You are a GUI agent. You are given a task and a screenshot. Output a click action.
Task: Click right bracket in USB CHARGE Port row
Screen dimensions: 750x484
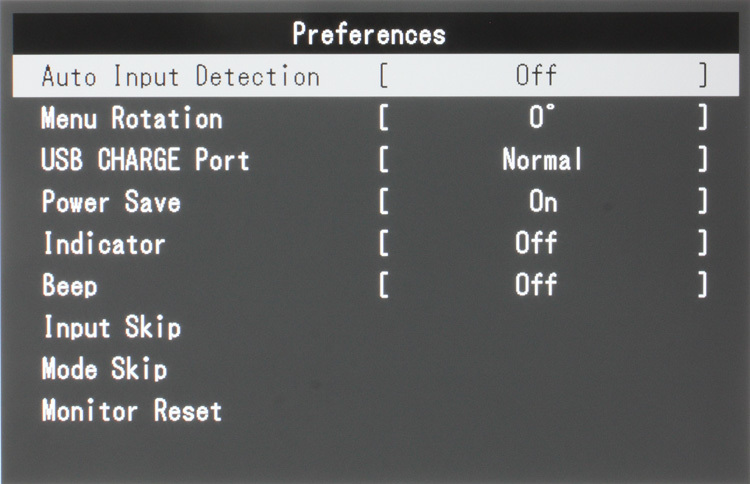[704, 160]
